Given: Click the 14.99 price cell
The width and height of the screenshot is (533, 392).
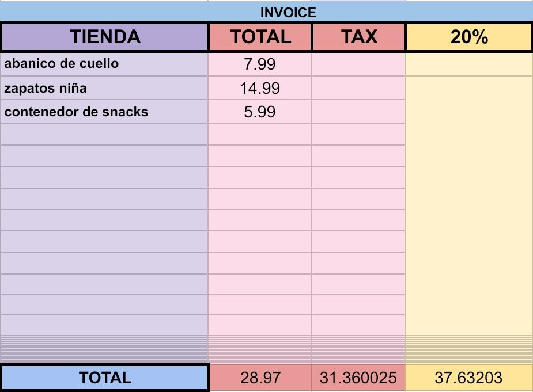Looking at the screenshot, I should [260, 88].
